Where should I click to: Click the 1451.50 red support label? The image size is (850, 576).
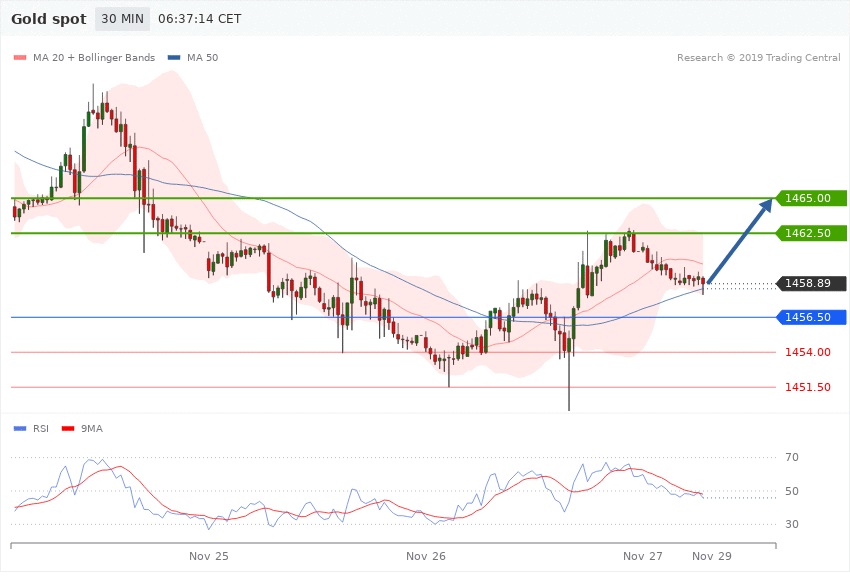tap(811, 387)
